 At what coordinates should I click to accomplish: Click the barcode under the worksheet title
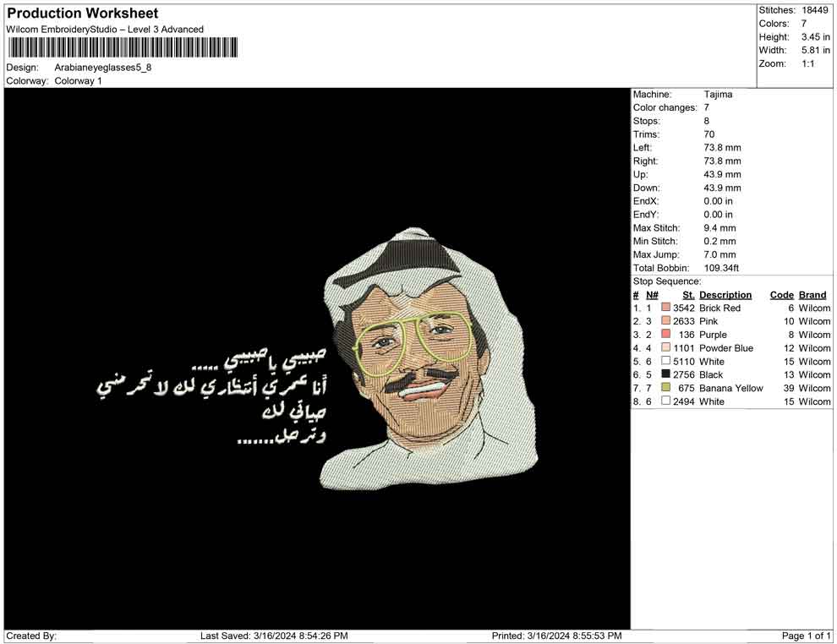pos(123,47)
